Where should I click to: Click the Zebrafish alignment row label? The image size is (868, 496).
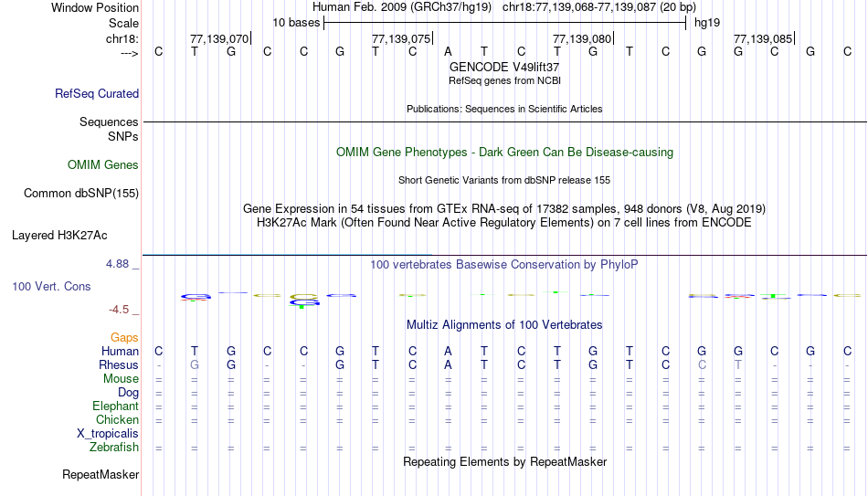(x=114, y=448)
